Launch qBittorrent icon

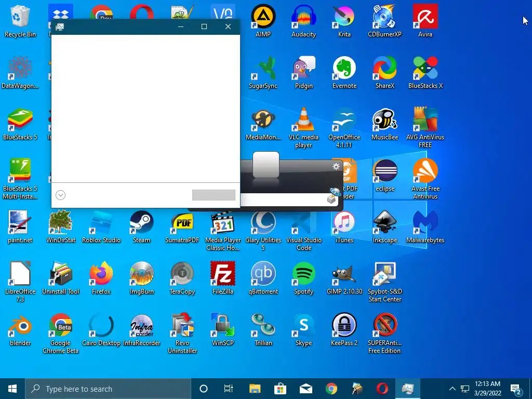263,278
